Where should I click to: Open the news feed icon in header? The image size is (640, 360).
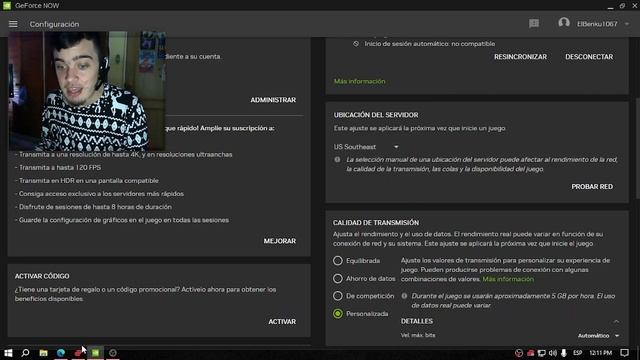[534, 24]
